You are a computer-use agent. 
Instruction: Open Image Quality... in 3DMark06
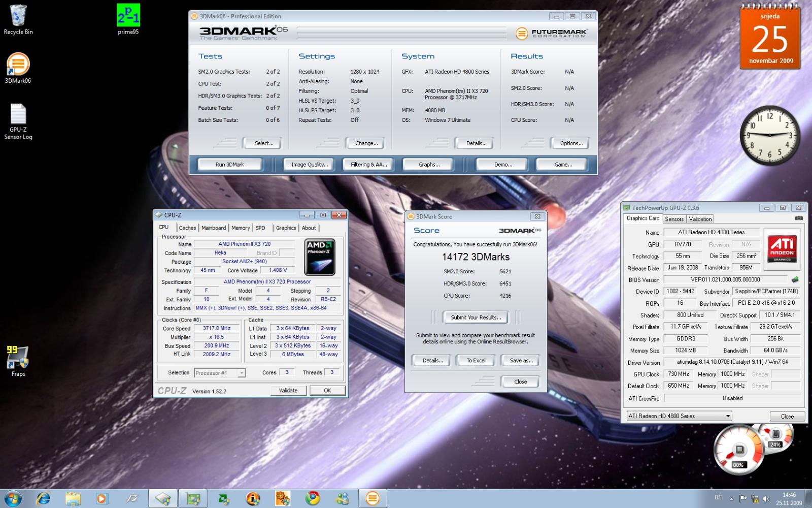[310, 165]
